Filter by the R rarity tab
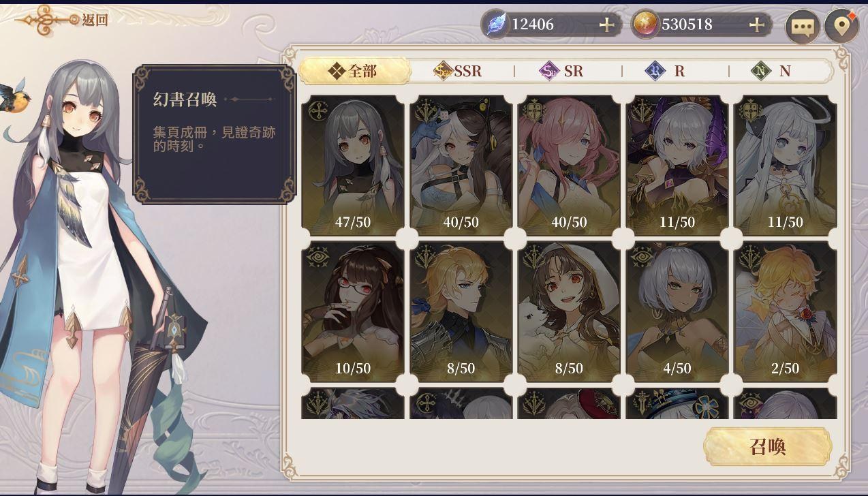Image resolution: width=868 pixels, height=496 pixels. 668,71
